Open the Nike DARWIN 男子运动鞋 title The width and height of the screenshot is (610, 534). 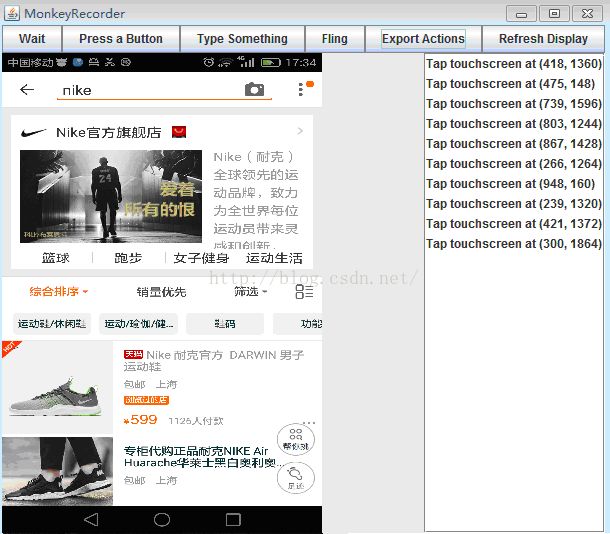pyautogui.click(x=214, y=361)
